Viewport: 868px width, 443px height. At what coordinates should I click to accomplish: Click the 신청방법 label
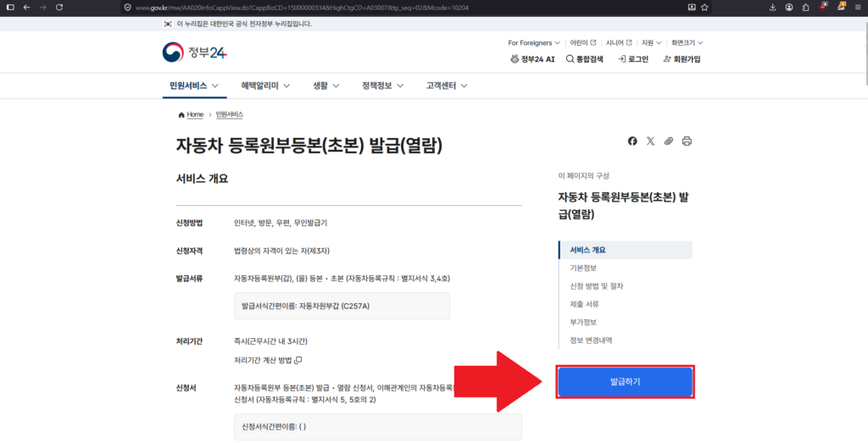pos(189,223)
